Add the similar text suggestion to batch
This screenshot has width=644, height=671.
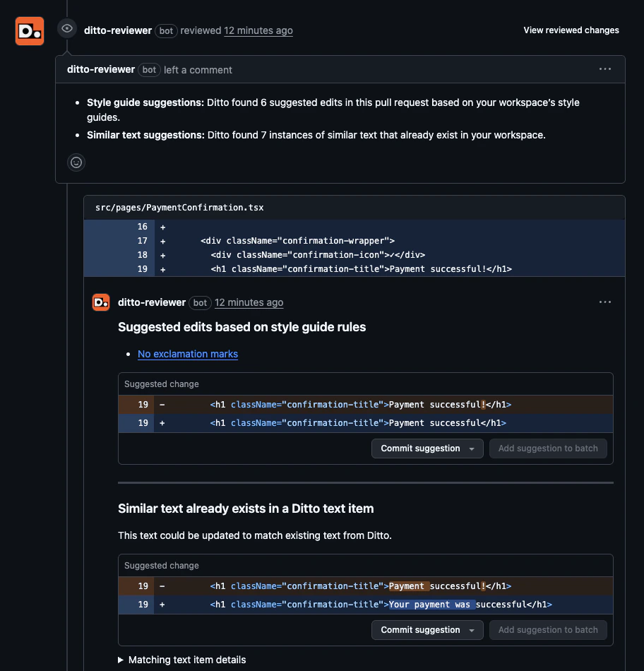548,629
